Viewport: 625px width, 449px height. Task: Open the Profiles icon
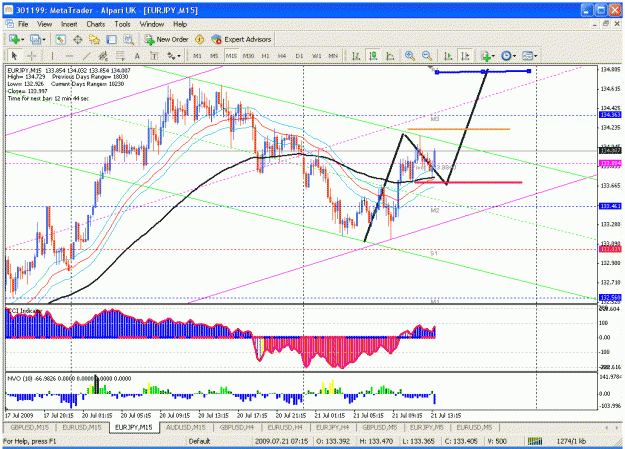(x=35, y=39)
